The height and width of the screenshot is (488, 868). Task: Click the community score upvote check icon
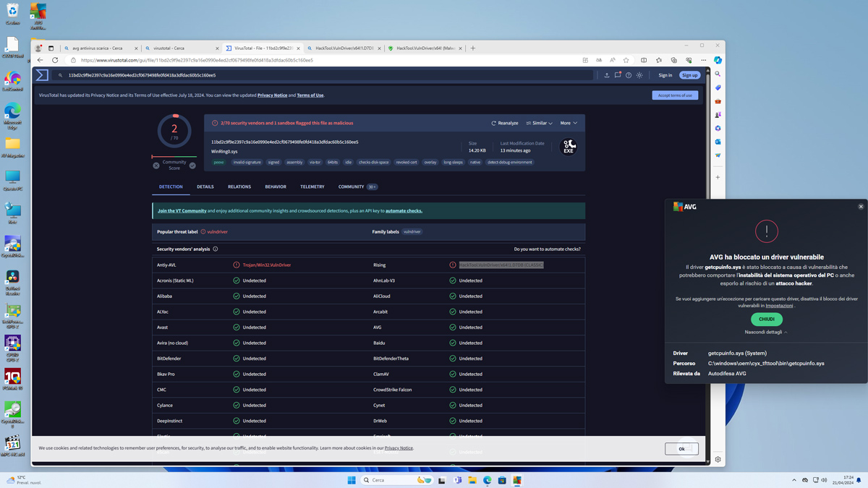point(192,166)
